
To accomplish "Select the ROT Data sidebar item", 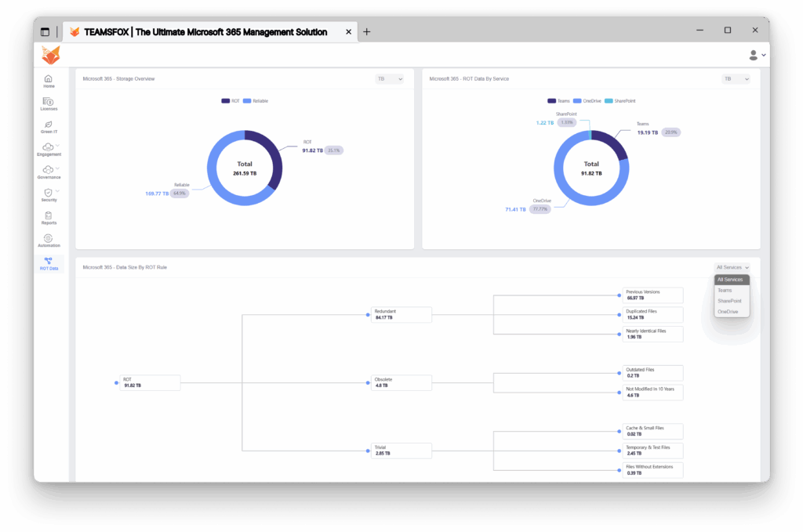I will [x=49, y=264].
